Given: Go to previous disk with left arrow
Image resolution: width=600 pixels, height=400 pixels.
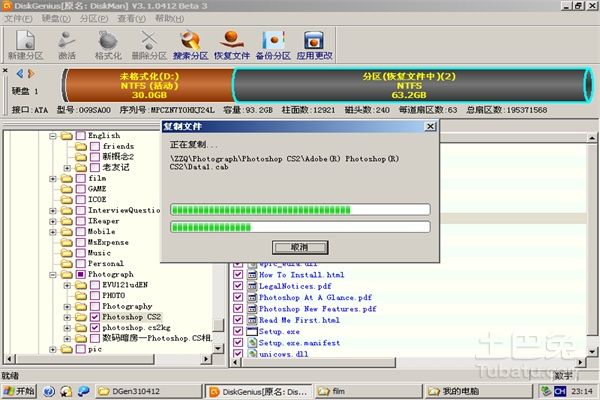Looking at the screenshot, I should (x=20, y=73).
